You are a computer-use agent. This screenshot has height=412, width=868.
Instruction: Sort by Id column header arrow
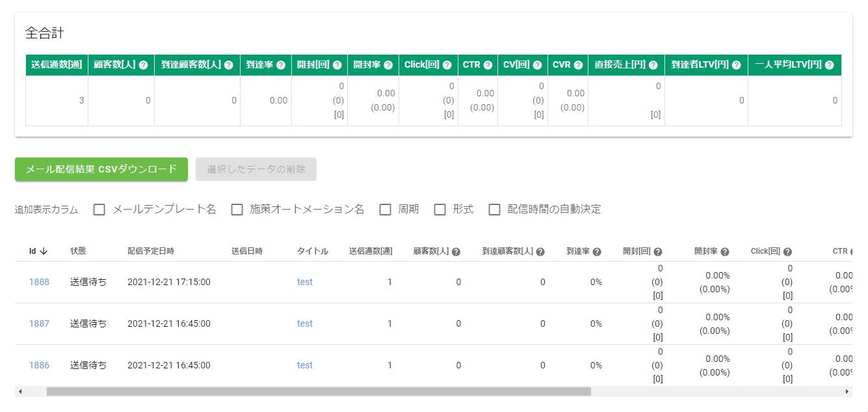tap(44, 251)
